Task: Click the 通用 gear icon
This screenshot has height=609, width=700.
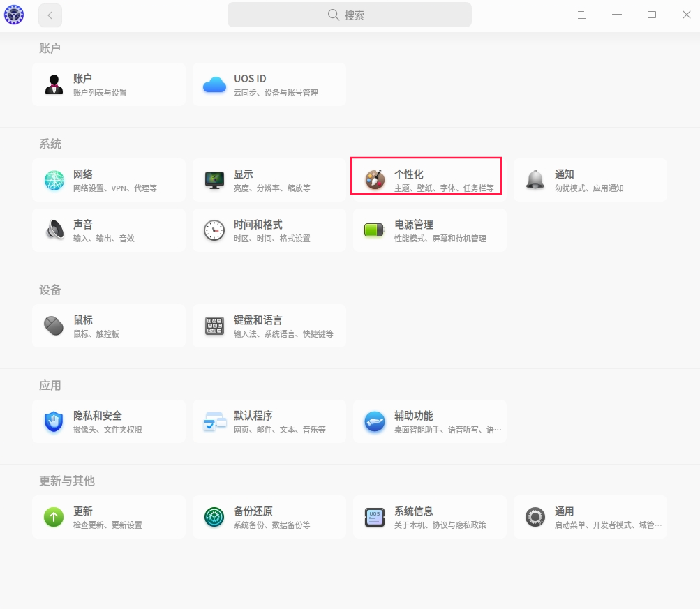Action: 535,517
